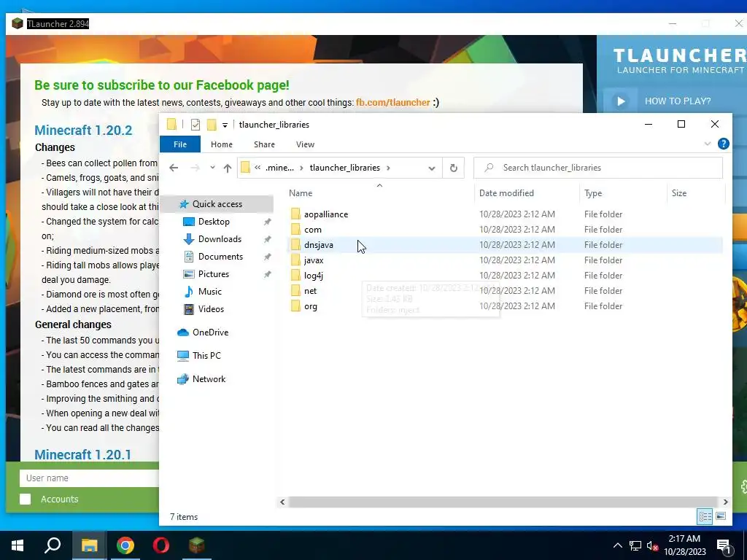This screenshot has height=560, width=747.
Task: Open OneDrive in navigation pane
Action: coord(210,332)
